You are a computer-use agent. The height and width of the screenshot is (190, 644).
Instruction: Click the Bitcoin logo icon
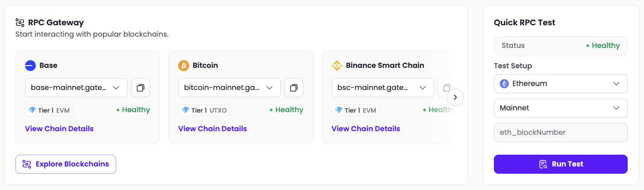click(x=183, y=66)
